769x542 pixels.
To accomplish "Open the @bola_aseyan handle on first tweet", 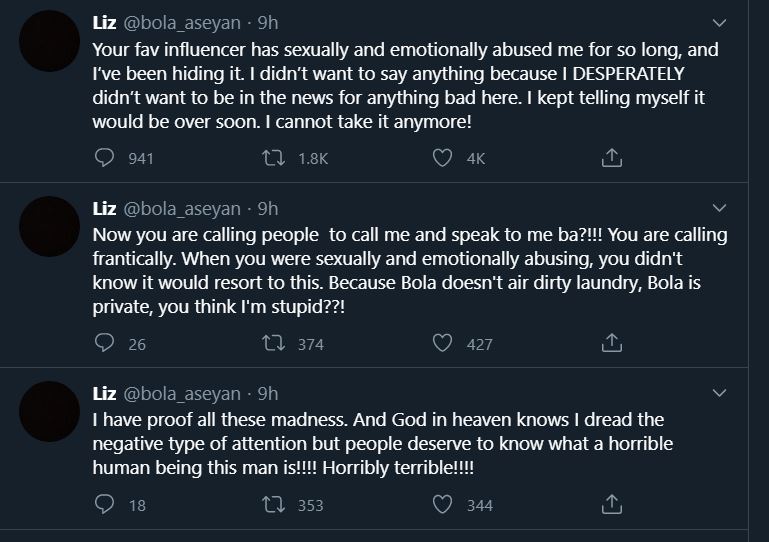I will 181,23.
